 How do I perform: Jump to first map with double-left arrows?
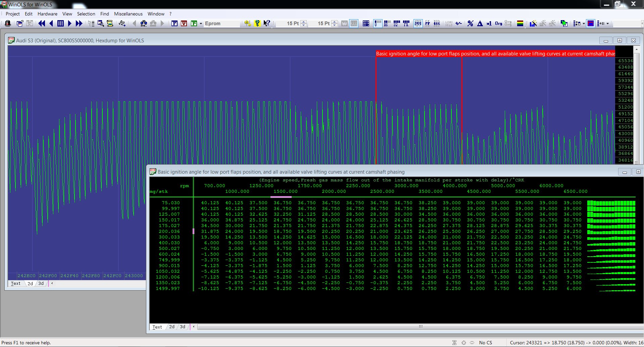[x=42, y=23]
